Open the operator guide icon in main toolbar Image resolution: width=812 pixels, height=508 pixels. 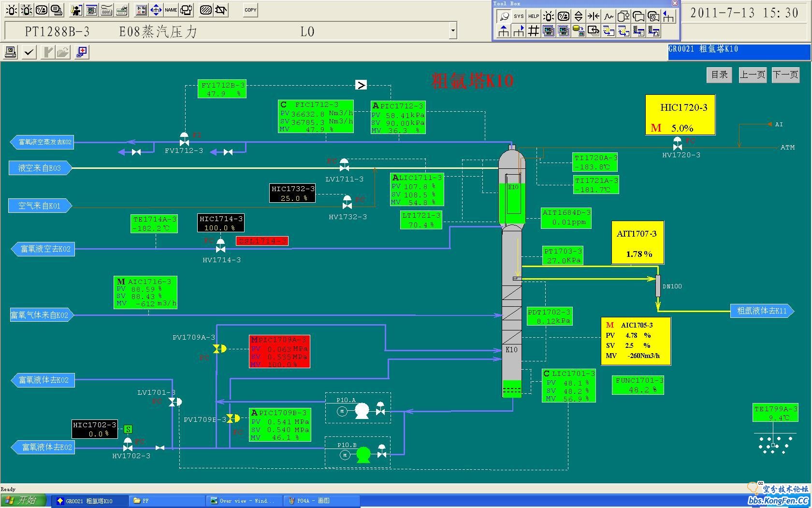tap(42, 10)
